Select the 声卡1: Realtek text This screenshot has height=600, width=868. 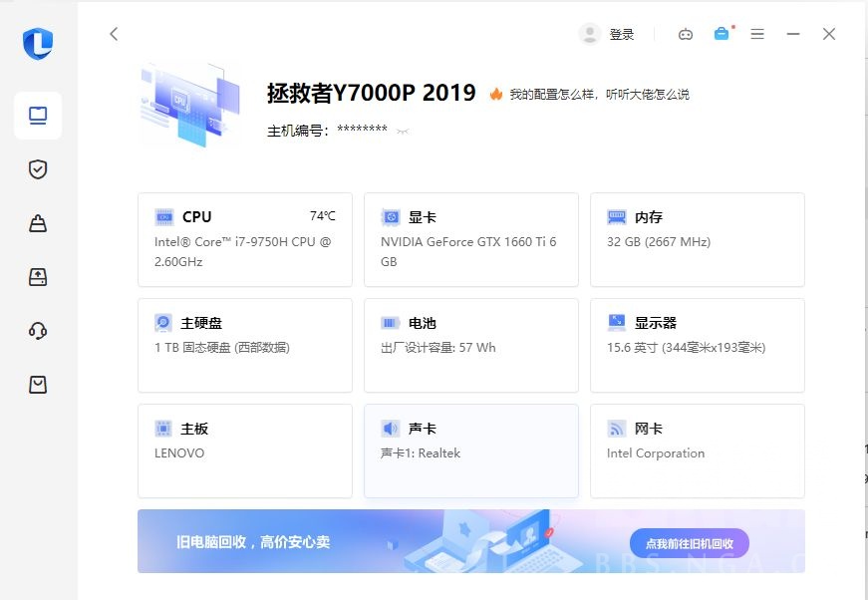(421, 453)
